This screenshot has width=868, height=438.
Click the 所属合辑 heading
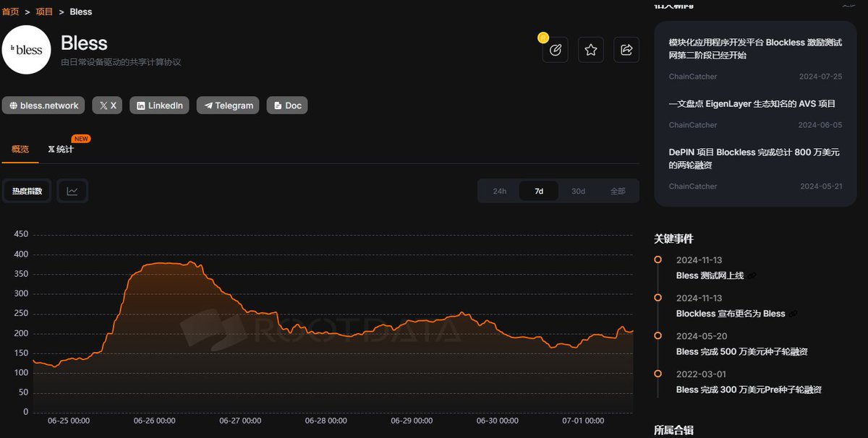pos(673,430)
